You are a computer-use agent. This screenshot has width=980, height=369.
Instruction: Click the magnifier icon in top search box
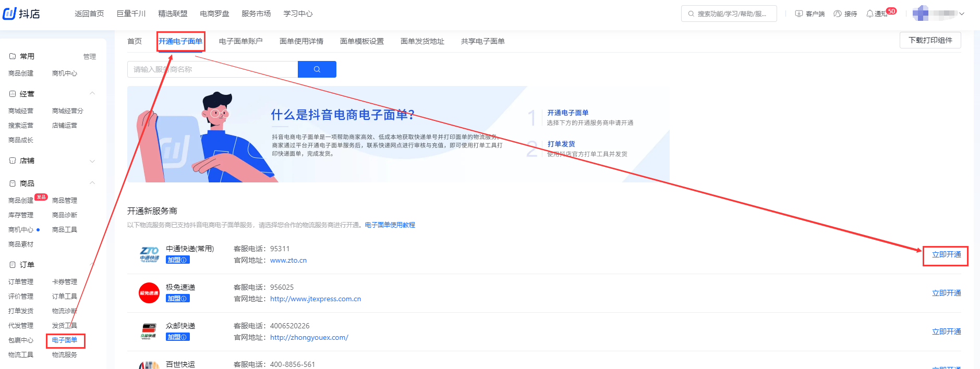coord(691,14)
